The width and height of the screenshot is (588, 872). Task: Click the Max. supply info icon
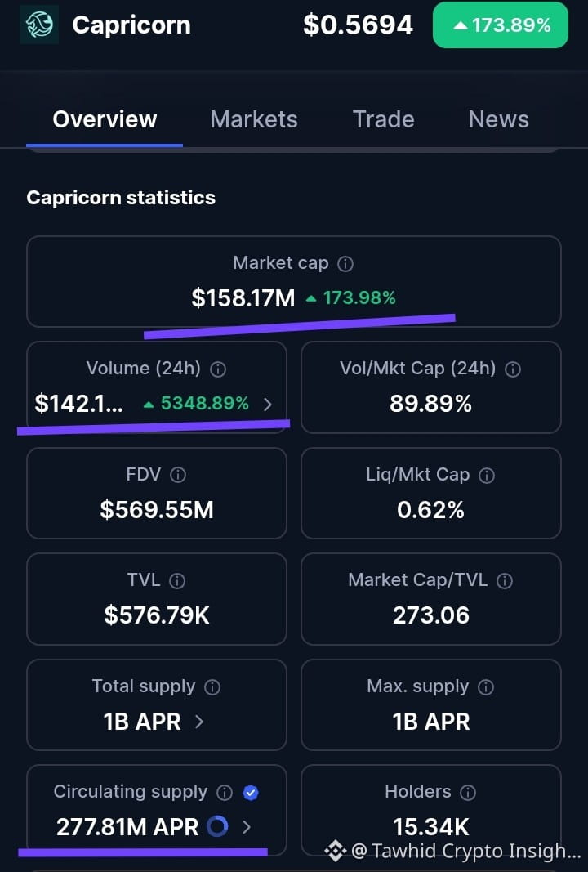[x=486, y=687]
